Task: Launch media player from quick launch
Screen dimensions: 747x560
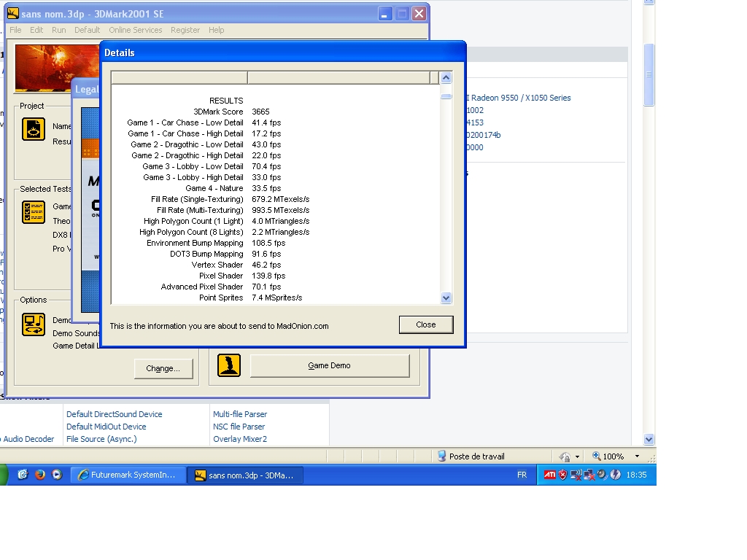Action: point(57,474)
